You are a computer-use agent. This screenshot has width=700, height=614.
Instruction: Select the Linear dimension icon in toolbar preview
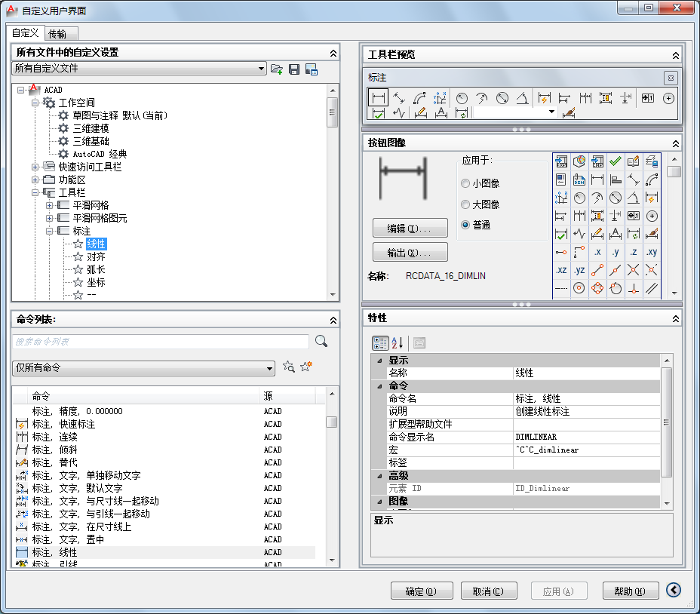(378, 98)
